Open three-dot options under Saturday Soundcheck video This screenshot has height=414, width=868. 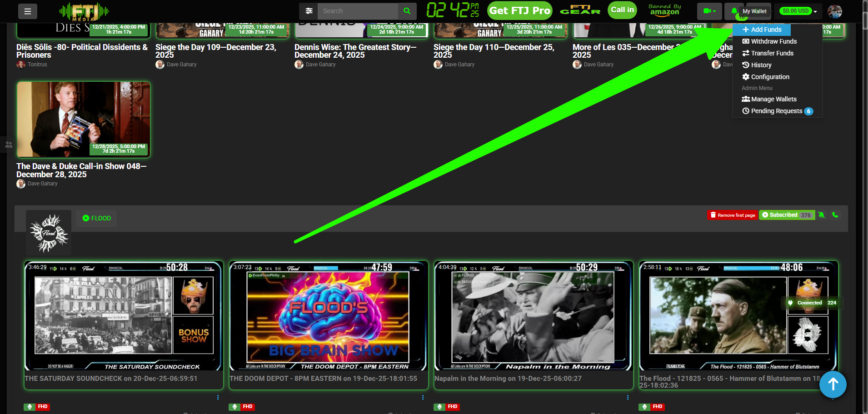(218, 397)
